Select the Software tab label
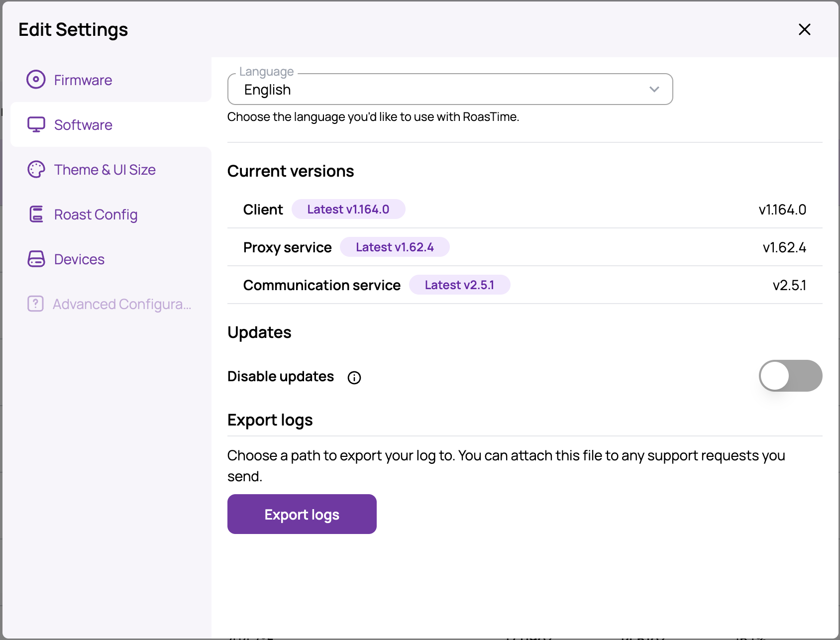Viewport: 840px width, 640px height. coord(83,125)
